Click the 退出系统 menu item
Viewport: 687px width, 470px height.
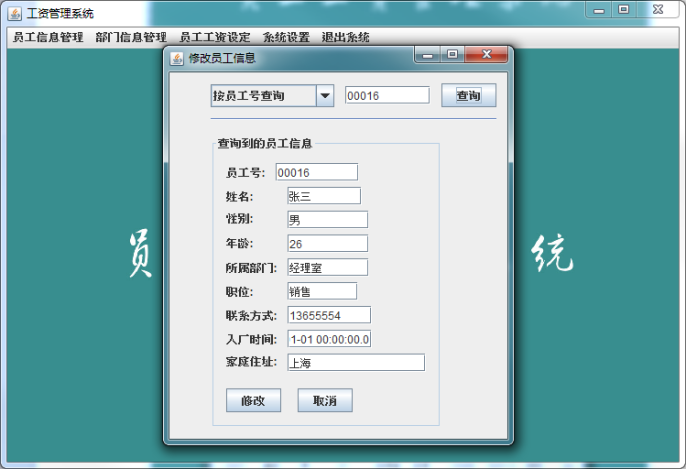point(345,37)
